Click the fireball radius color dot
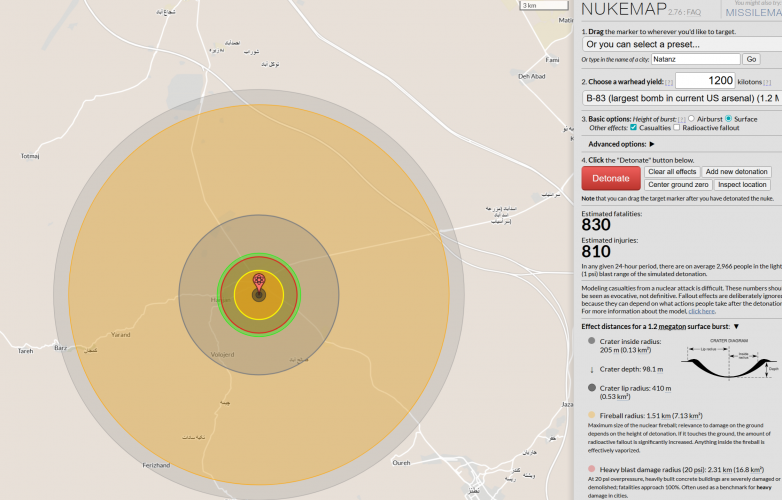The height and width of the screenshot is (500, 782). 592,413
